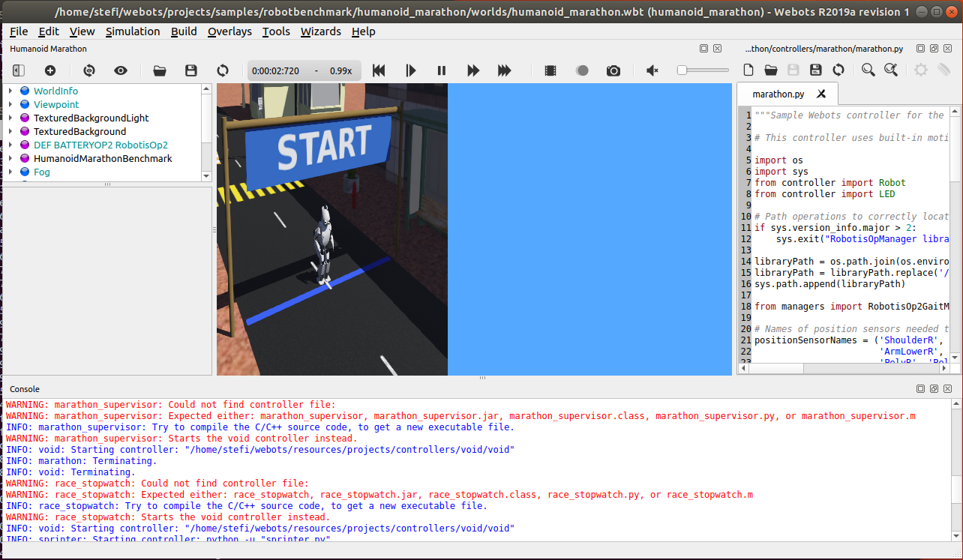This screenshot has height=560, width=963.
Task: Toggle animation recording with the circle icon
Action: (x=582, y=70)
